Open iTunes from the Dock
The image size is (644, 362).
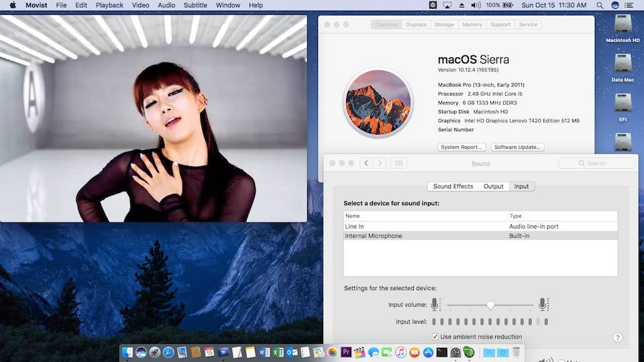pos(401,352)
